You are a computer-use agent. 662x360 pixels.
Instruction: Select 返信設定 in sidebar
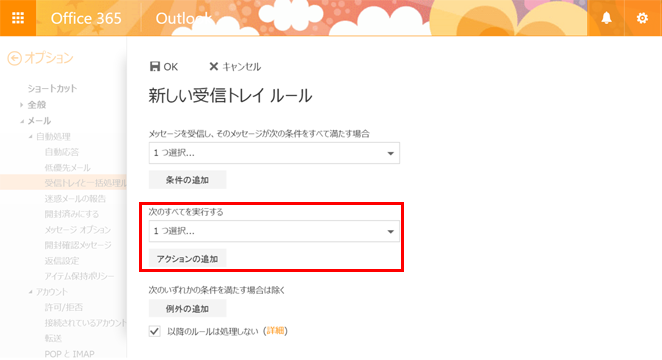(62, 261)
